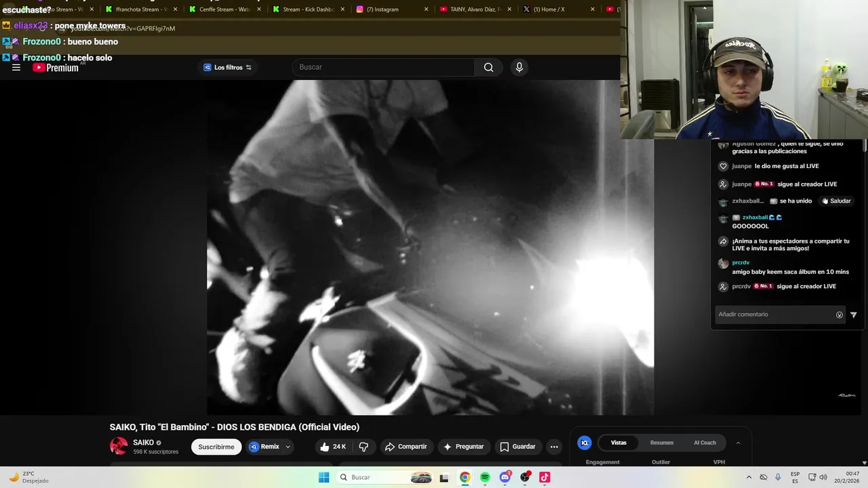
Task: Open the SAIKO channel name link
Action: pos(143,443)
